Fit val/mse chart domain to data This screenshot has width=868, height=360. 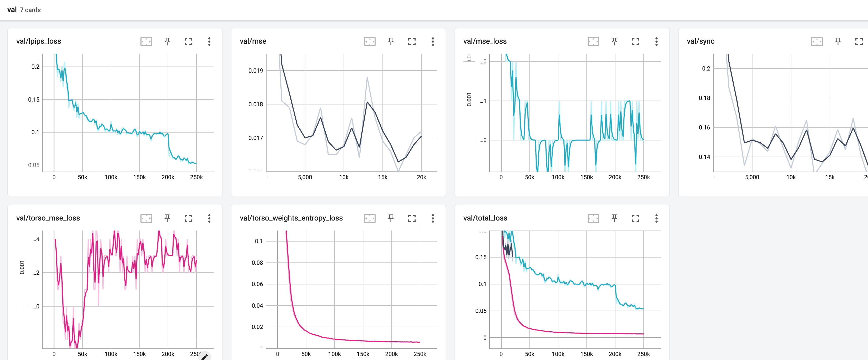tap(370, 42)
